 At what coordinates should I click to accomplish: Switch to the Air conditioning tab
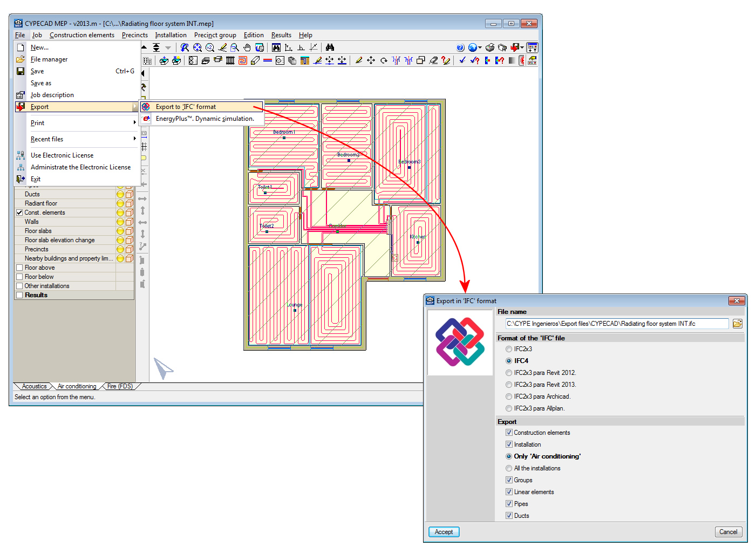(77, 386)
